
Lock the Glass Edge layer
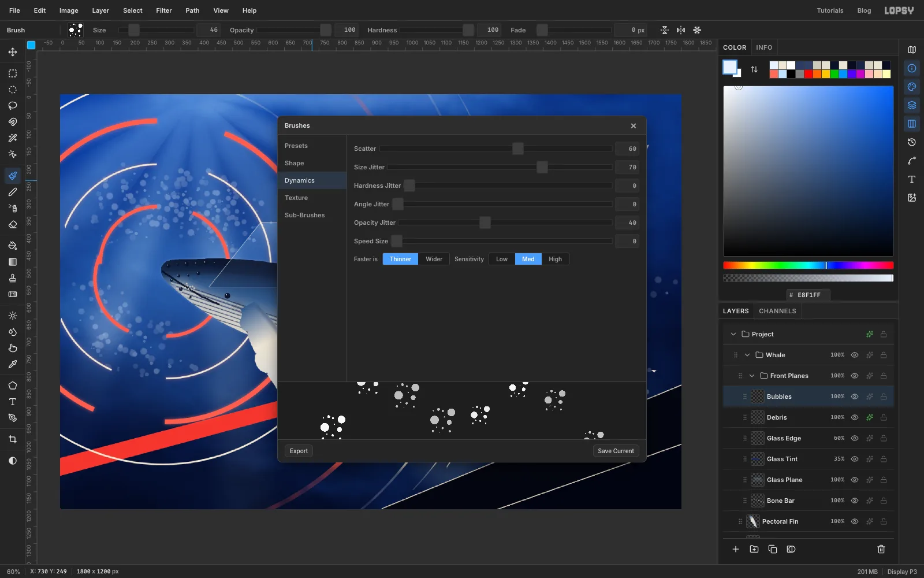(884, 438)
